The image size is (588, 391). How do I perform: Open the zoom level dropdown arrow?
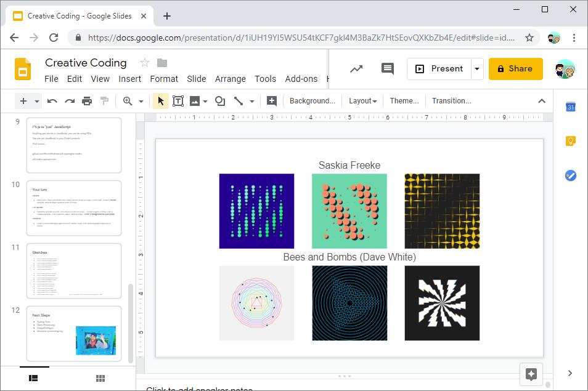point(141,101)
